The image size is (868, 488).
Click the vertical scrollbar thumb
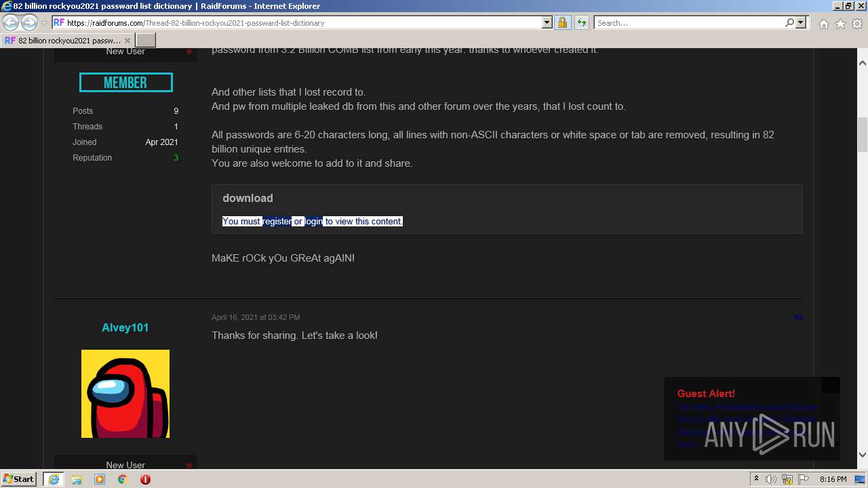coord(863,135)
